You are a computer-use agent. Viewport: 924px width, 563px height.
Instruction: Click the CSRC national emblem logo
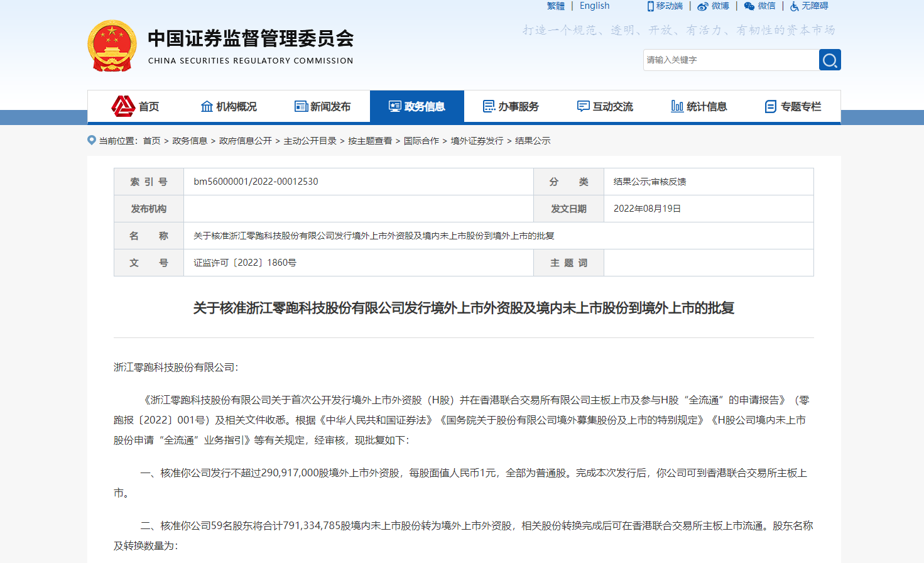click(x=112, y=46)
